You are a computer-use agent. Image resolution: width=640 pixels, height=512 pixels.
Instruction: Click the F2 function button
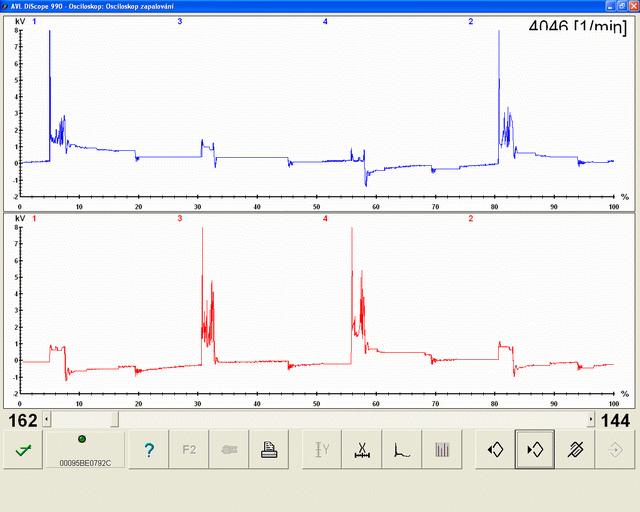click(189, 450)
